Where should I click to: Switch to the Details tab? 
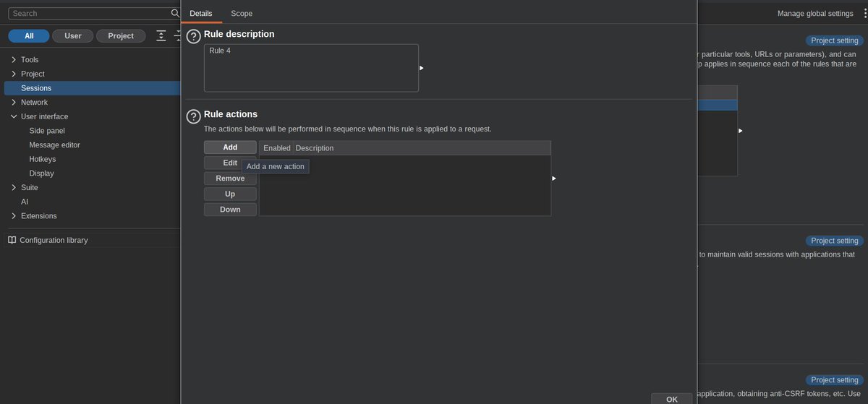(x=201, y=13)
